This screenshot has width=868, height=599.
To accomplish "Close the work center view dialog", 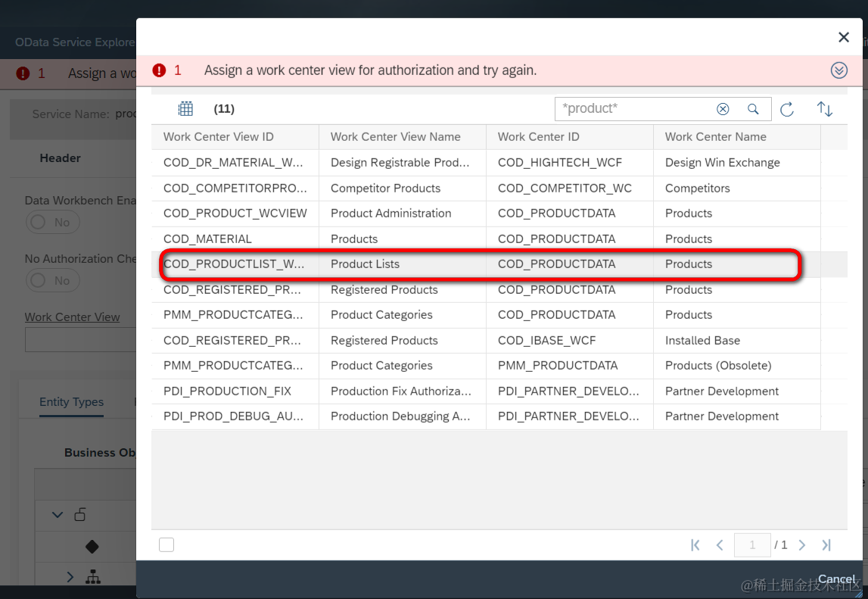I will pos(843,37).
